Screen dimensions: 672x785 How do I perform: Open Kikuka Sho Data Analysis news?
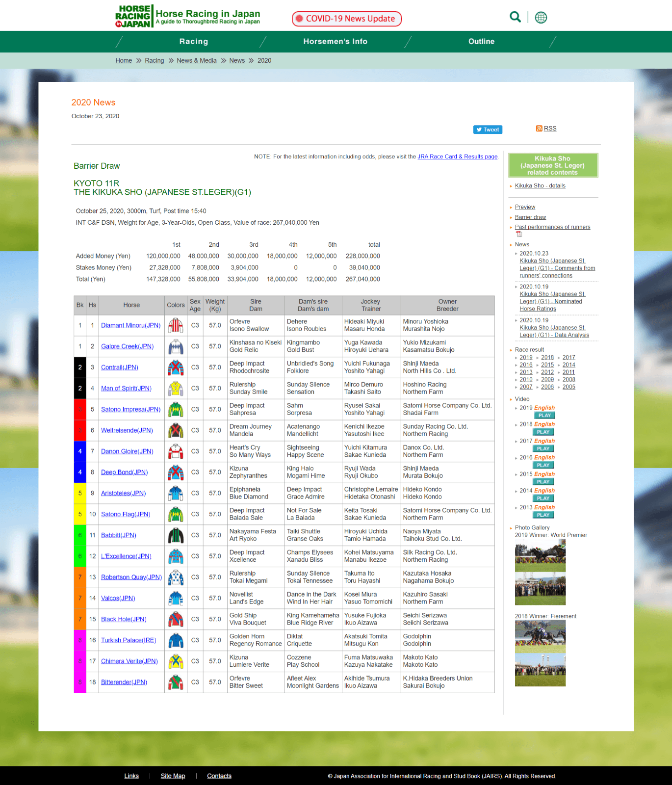tap(554, 332)
